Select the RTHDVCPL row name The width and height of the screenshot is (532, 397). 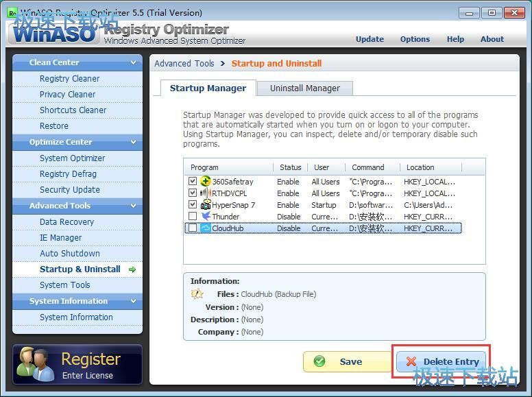(230, 193)
